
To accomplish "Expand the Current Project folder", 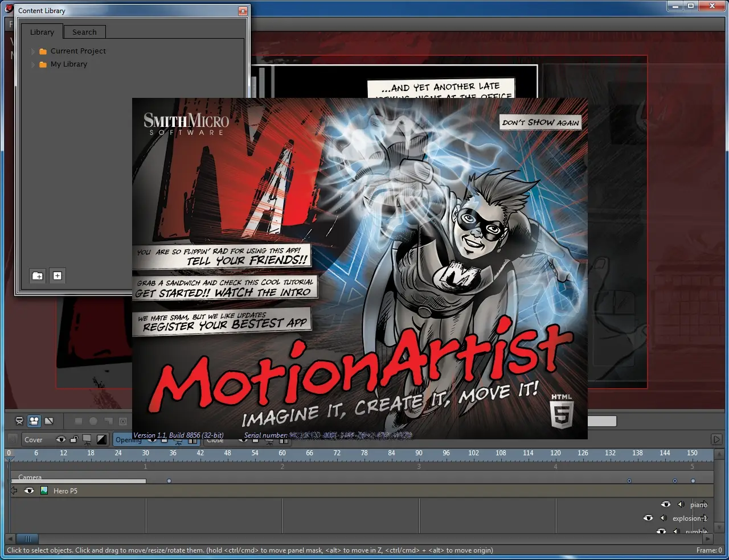I will pos(33,51).
